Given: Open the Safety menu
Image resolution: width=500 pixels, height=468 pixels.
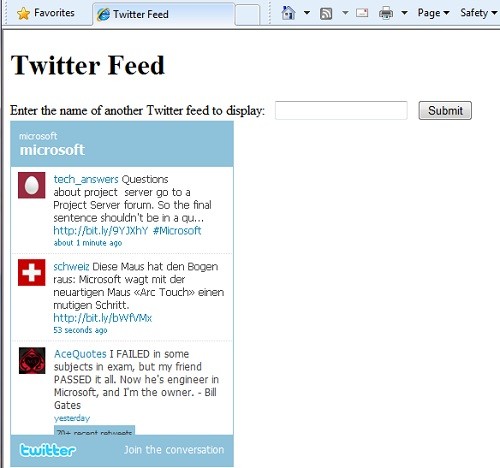Looking at the screenshot, I should (x=479, y=13).
